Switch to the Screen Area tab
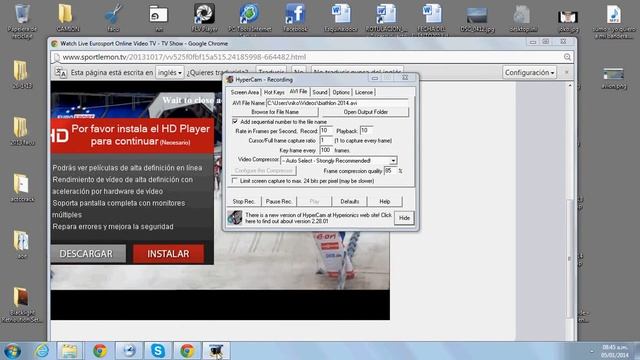 [245, 92]
